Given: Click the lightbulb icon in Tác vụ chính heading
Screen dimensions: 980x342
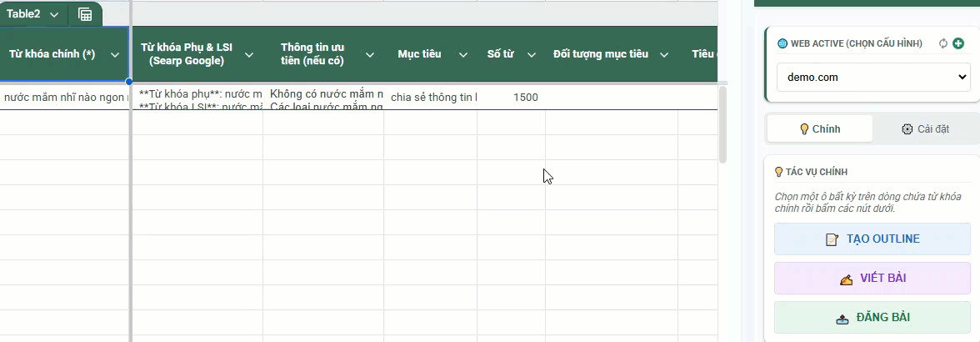Looking at the screenshot, I should 779,172.
